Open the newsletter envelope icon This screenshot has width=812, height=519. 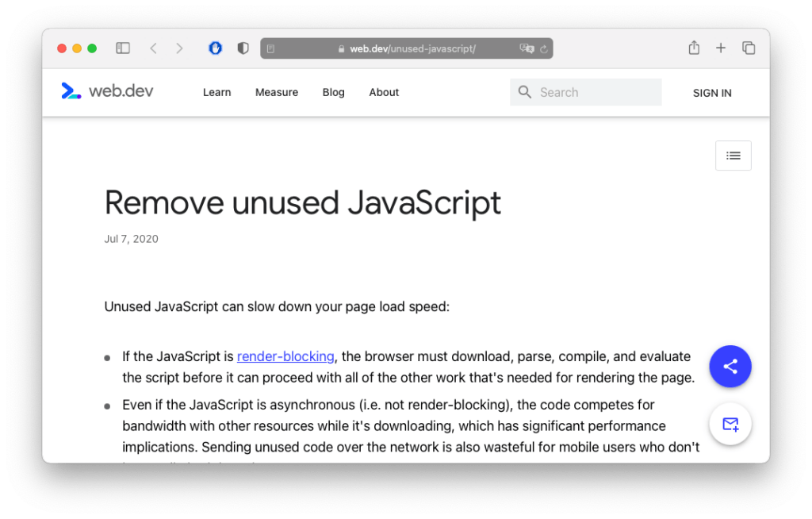[x=730, y=424]
